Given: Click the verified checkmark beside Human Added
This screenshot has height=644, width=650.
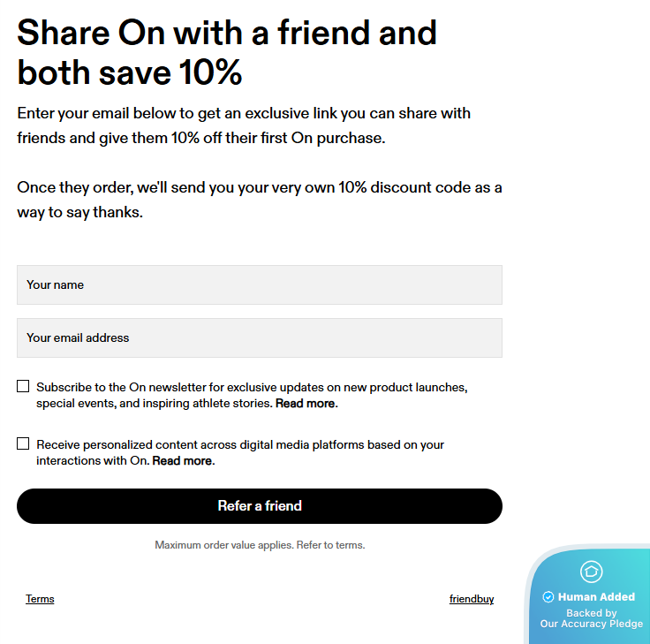Looking at the screenshot, I should (x=548, y=597).
